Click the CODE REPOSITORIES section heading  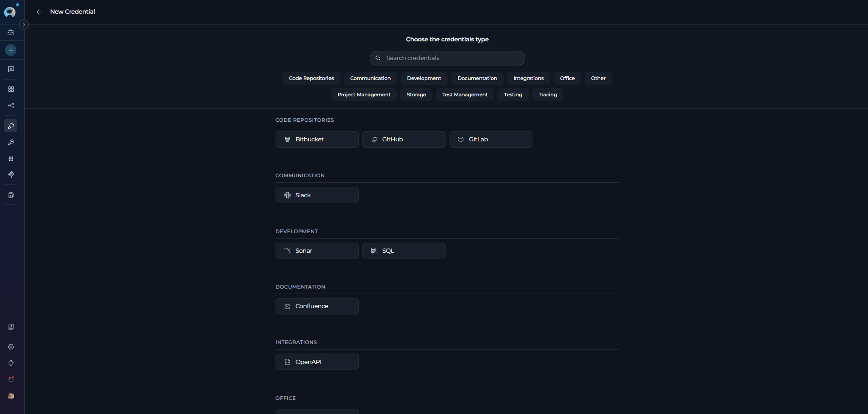pos(305,120)
